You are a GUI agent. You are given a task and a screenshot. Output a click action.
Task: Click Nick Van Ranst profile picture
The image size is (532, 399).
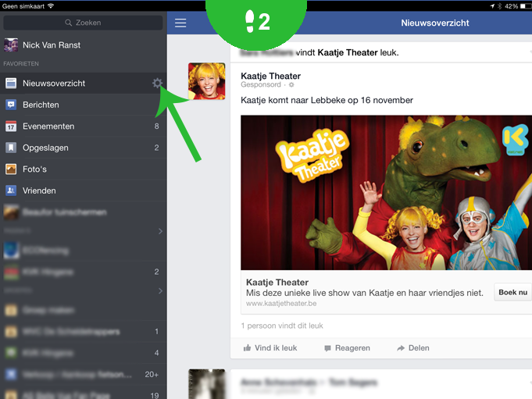[11, 45]
